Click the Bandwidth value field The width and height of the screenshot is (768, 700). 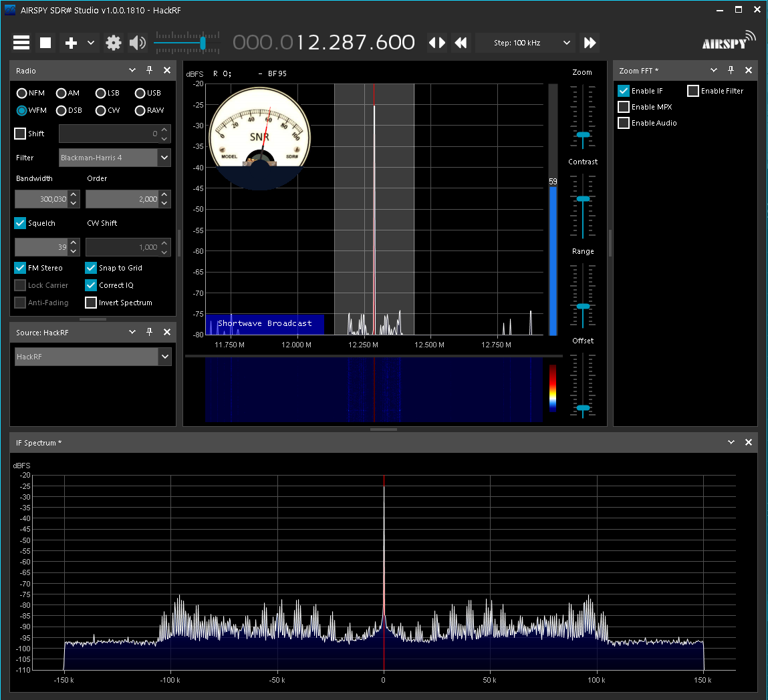click(41, 199)
